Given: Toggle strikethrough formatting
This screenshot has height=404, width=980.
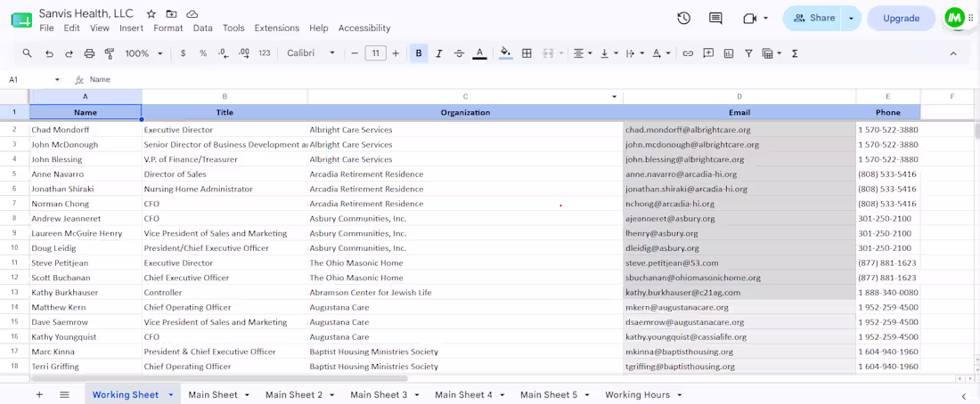Looking at the screenshot, I should tap(460, 53).
